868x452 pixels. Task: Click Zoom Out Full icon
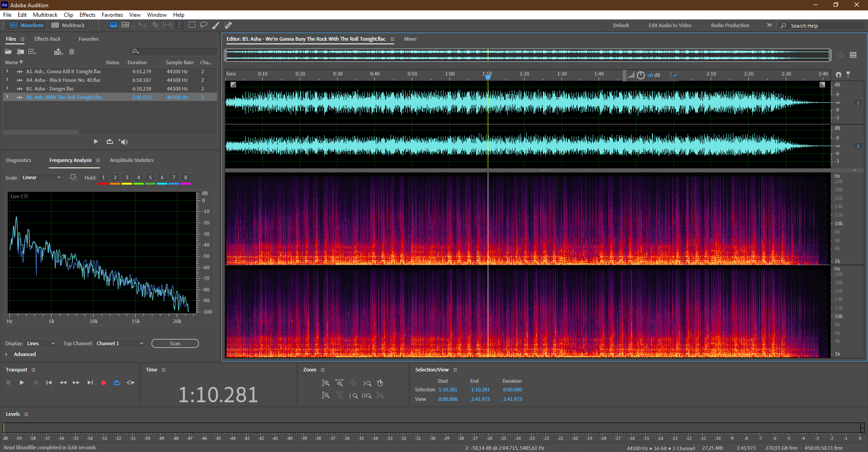[353, 383]
